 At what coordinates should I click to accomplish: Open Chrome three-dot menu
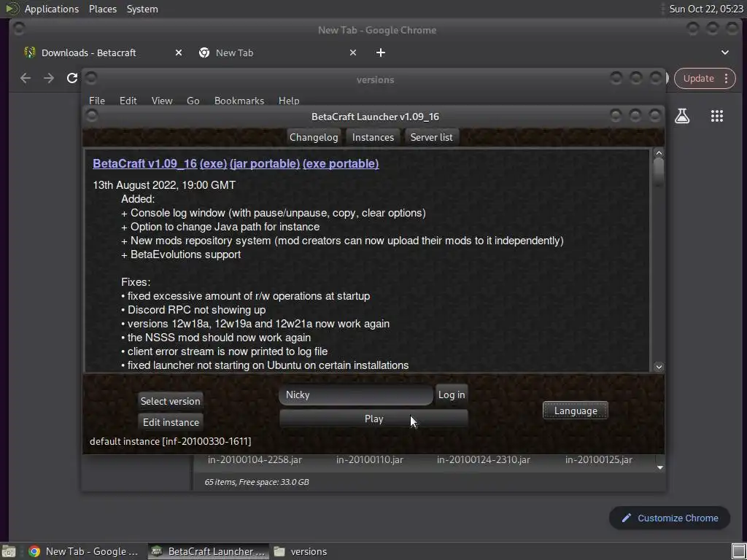726,79
